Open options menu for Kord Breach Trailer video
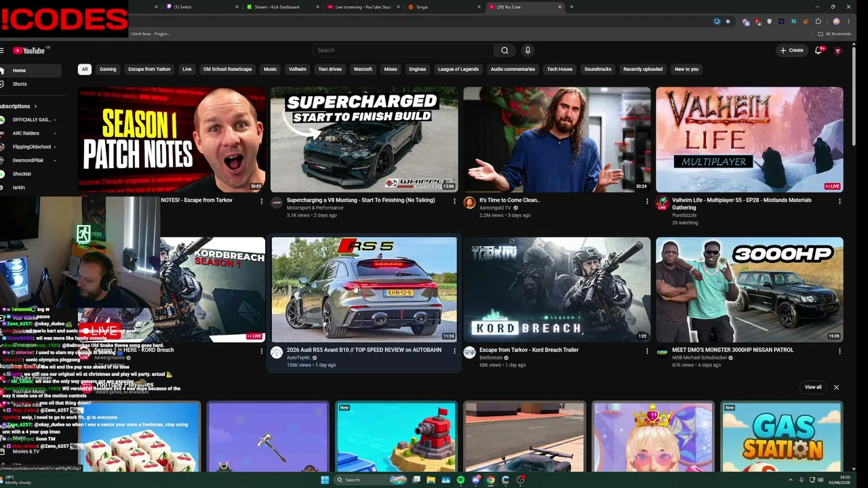Image resolution: width=868 pixels, height=488 pixels. [647, 351]
